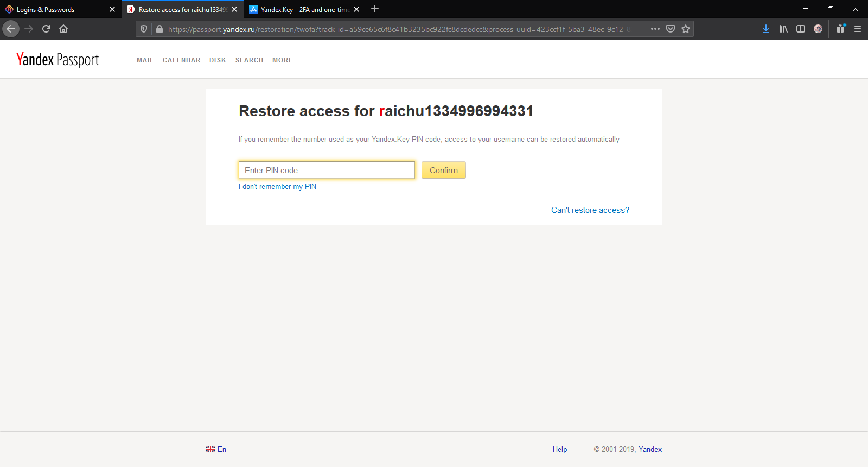Open the Yandex footer link
This screenshot has height=467, width=868.
click(650, 449)
